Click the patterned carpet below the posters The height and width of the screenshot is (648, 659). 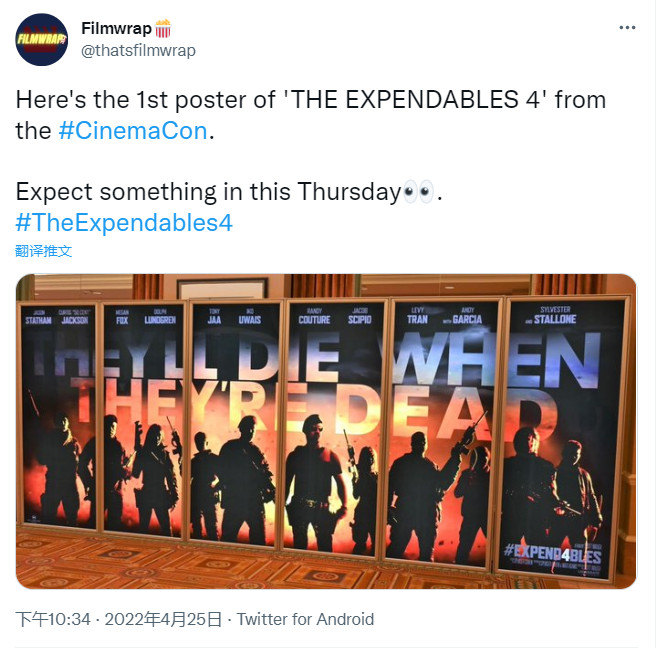[300, 572]
